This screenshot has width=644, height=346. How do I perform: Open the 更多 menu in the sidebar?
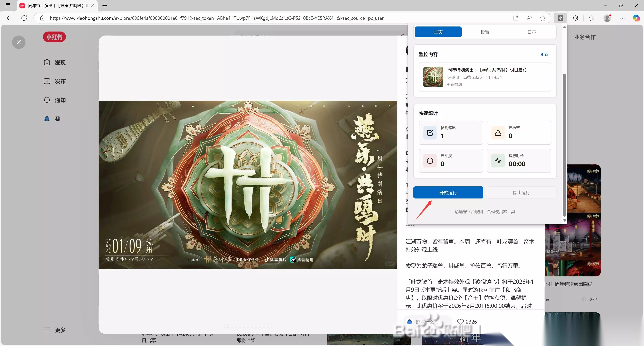click(x=55, y=330)
